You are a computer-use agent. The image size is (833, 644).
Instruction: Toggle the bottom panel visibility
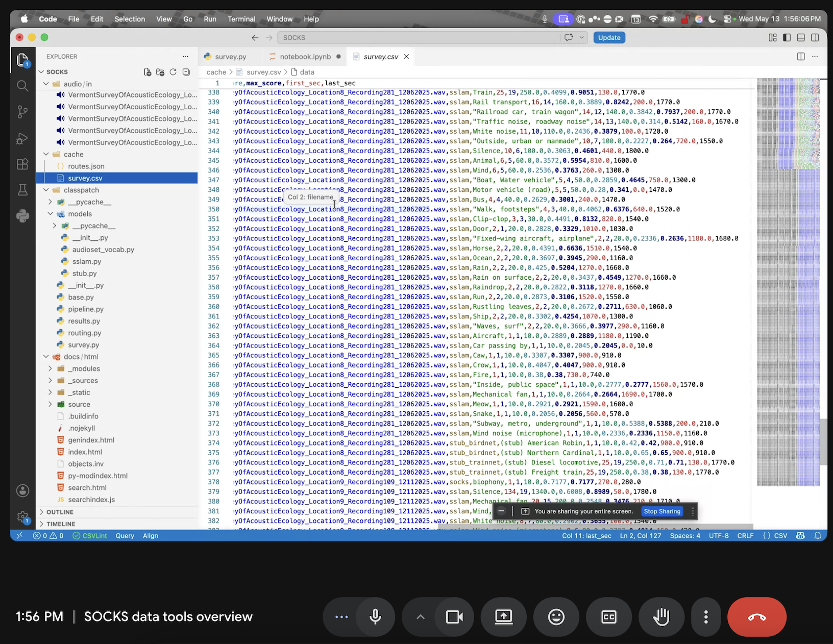[x=801, y=38]
